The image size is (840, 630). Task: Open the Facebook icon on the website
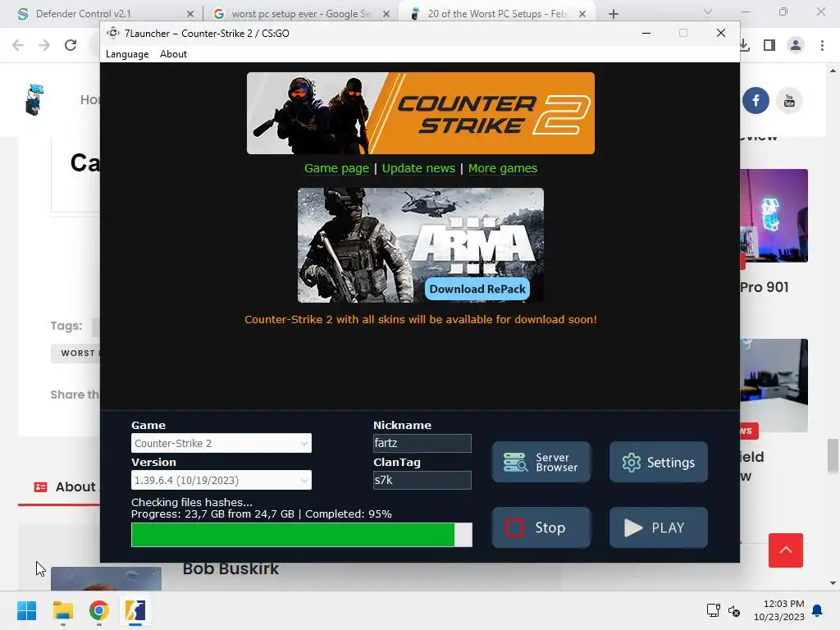pyautogui.click(x=756, y=100)
